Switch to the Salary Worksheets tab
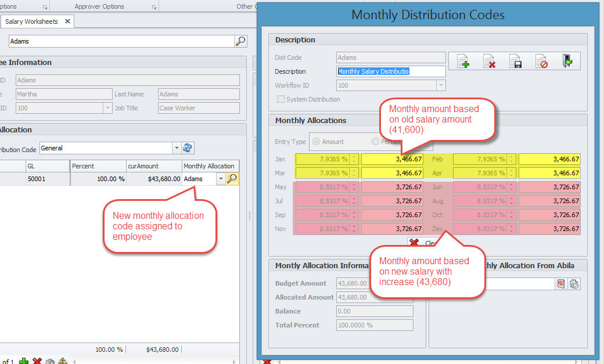 pos(32,21)
